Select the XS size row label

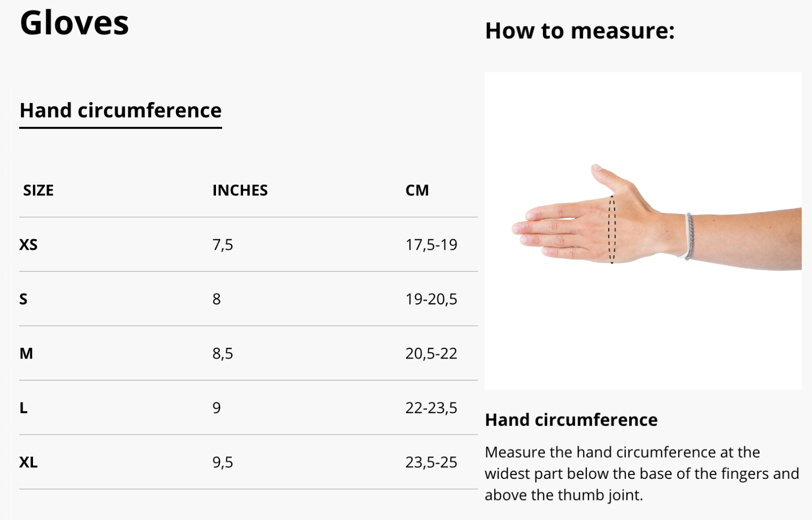pyautogui.click(x=29, y=245)
